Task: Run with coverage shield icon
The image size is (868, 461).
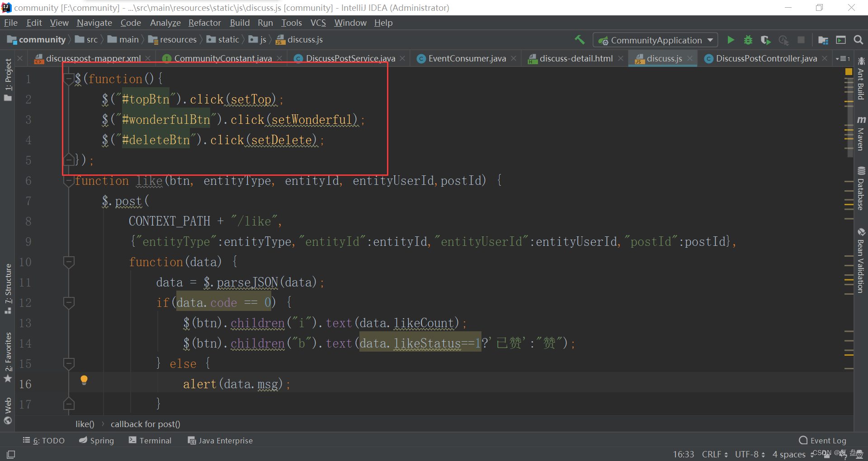Action: point(765,40)
